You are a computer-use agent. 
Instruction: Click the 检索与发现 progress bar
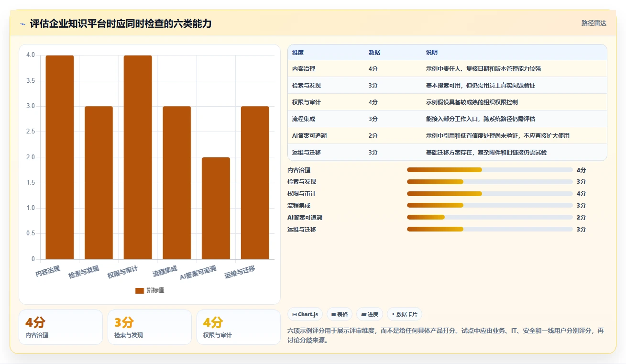(490, 182)
